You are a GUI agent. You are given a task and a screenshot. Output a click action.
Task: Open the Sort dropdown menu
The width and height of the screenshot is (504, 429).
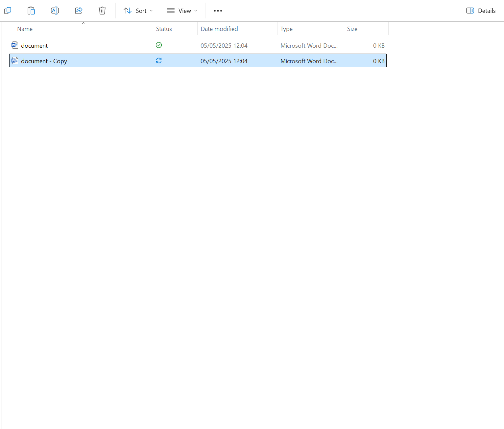coord(138,11)
